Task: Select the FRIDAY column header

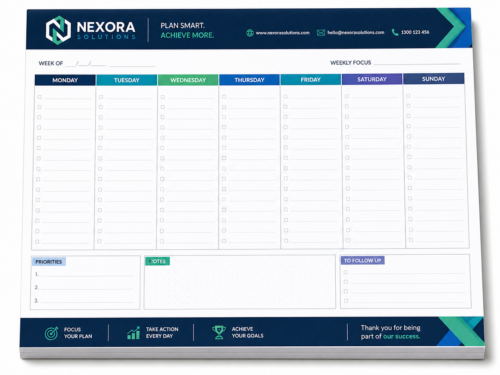Action: [311, 79]
